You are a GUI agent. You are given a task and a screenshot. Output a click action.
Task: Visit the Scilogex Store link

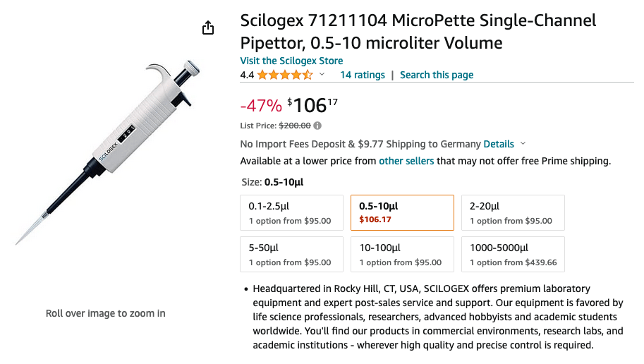[291, 61]
